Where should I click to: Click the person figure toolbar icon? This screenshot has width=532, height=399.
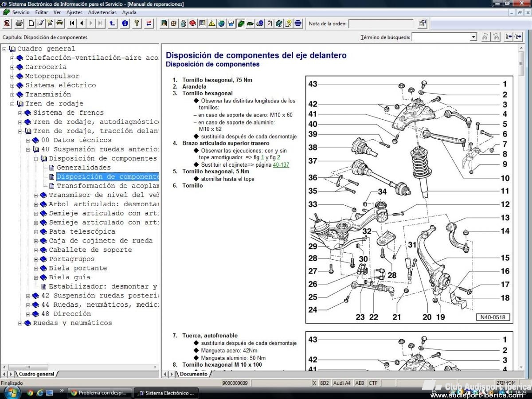[183, 23]
